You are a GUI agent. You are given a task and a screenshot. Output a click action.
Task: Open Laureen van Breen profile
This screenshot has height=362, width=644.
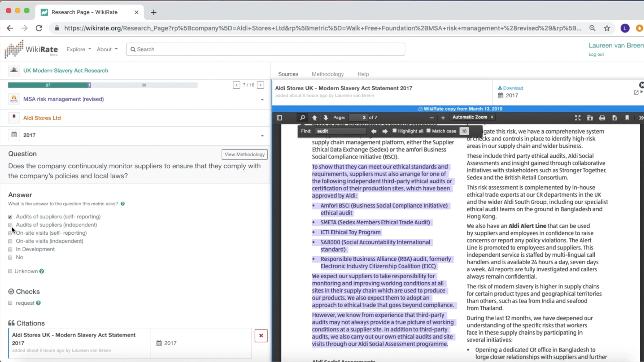(616, 45)
